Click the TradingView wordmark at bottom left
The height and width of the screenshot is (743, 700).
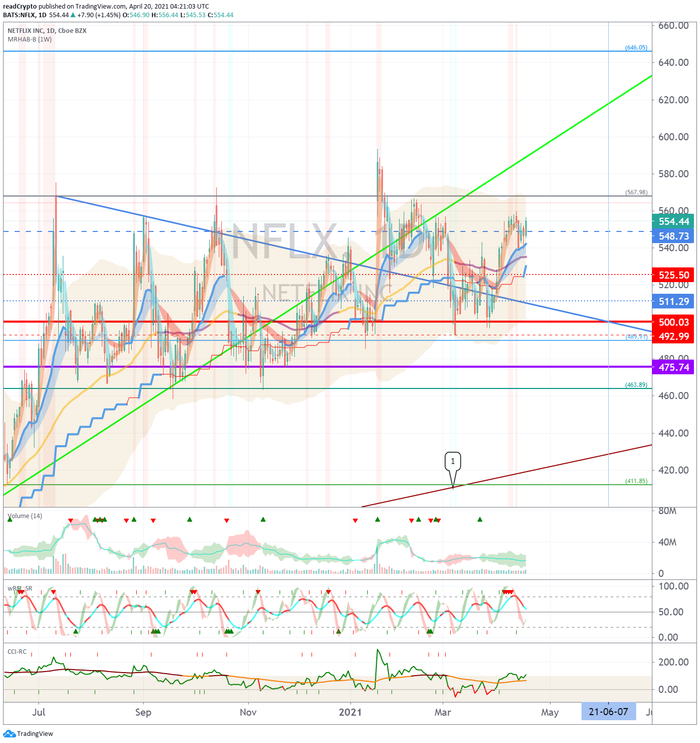35,734
